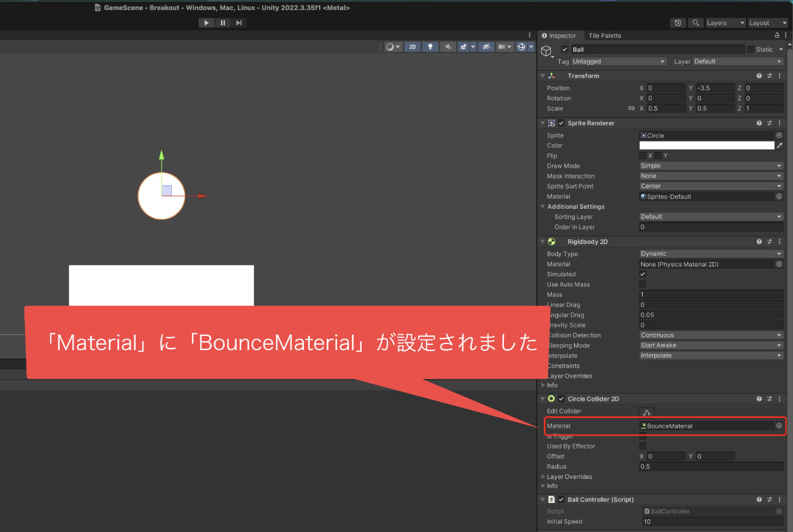793x532 pixels.
Task: Open the Scene view kebab menu
Action: pos(530,35)
